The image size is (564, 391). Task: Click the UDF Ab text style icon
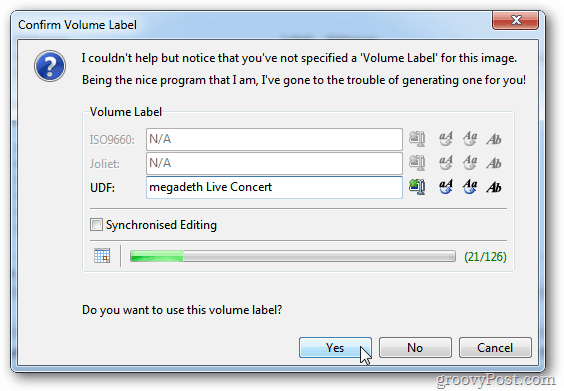click(494, 187)
